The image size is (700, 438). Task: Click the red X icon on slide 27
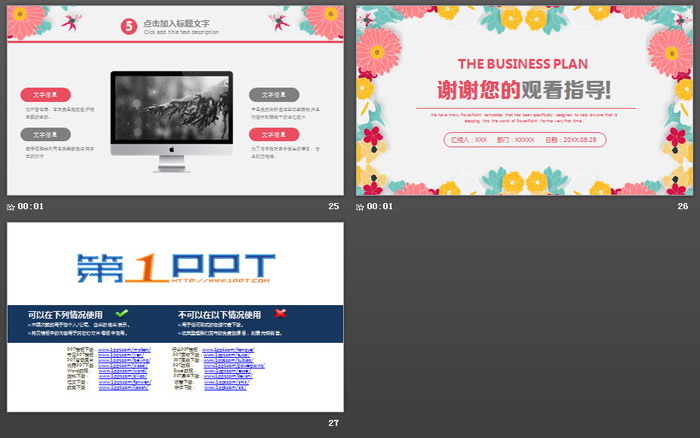click(x=281, y=313)
